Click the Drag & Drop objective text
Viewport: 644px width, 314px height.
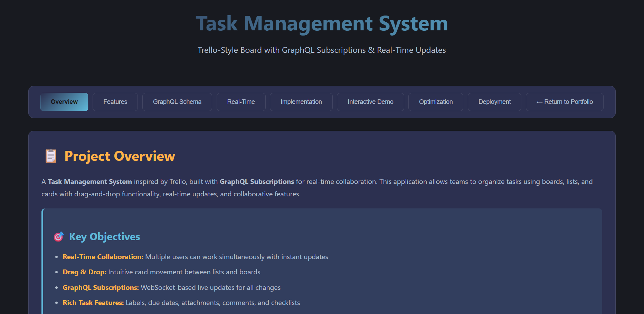tap(161, 272)
